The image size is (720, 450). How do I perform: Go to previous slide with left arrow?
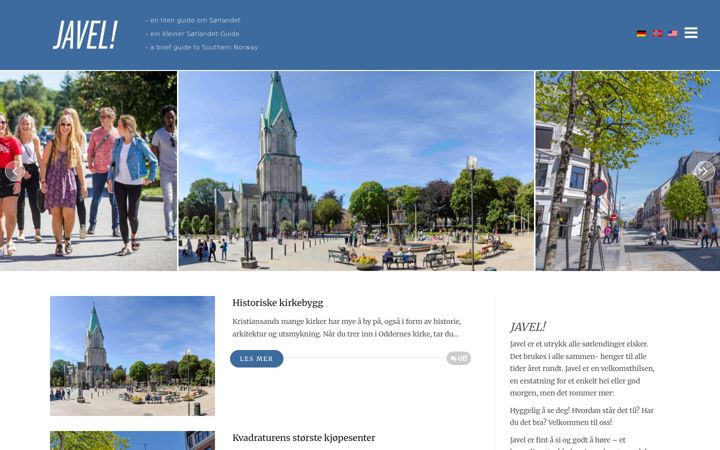pyautogui.click(x=14, y=171)
